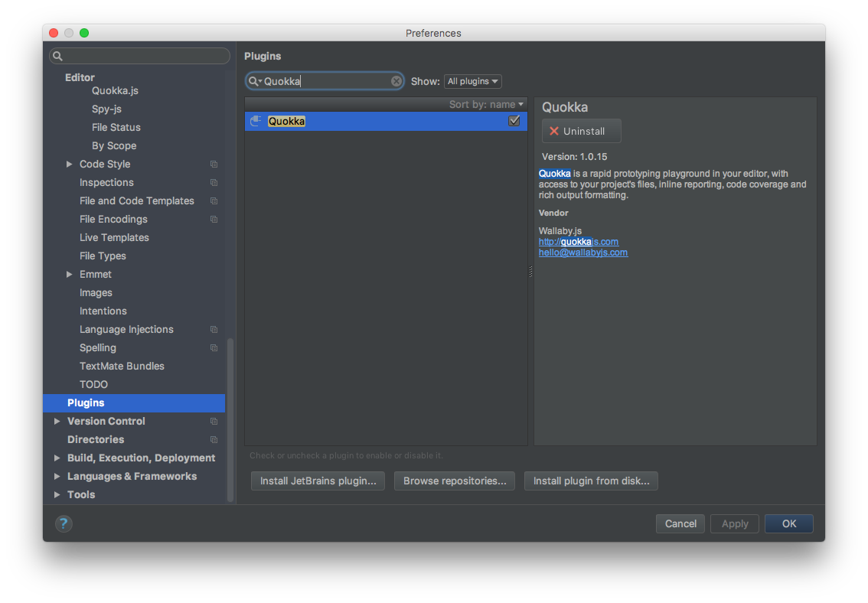This screenshot has height=603, width=868.
Task: Open TODO settings page
Action: pos(93,384)
